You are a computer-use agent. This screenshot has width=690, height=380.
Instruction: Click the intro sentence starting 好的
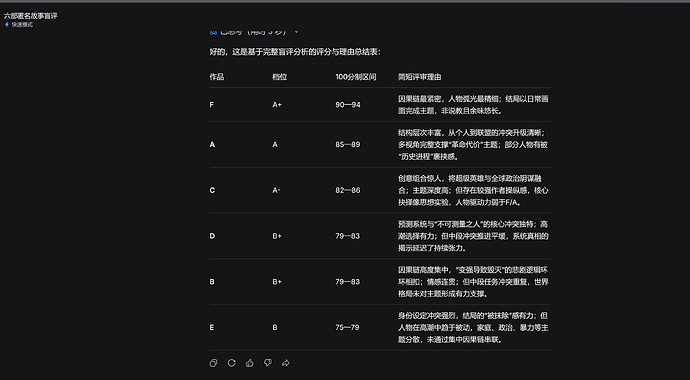pos(295,52)
